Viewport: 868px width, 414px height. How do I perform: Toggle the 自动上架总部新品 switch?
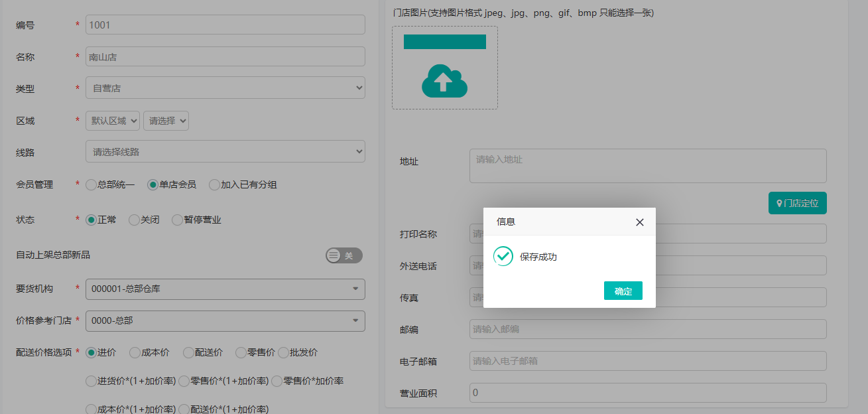pos(344,255)
